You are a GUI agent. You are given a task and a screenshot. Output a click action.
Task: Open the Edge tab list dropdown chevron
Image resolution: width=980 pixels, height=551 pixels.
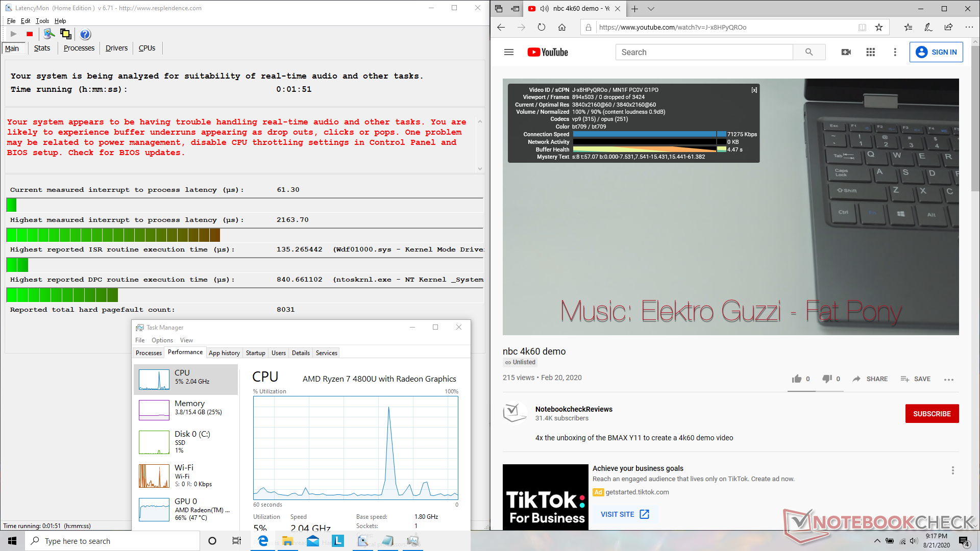coord(651,9)
